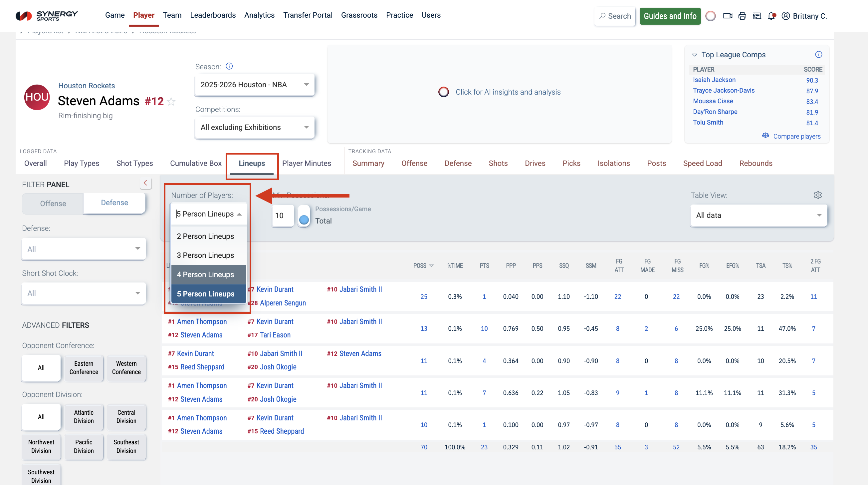Click the AI insights circle icon
This screenshot has height=485, width=868.
point(443,92)
